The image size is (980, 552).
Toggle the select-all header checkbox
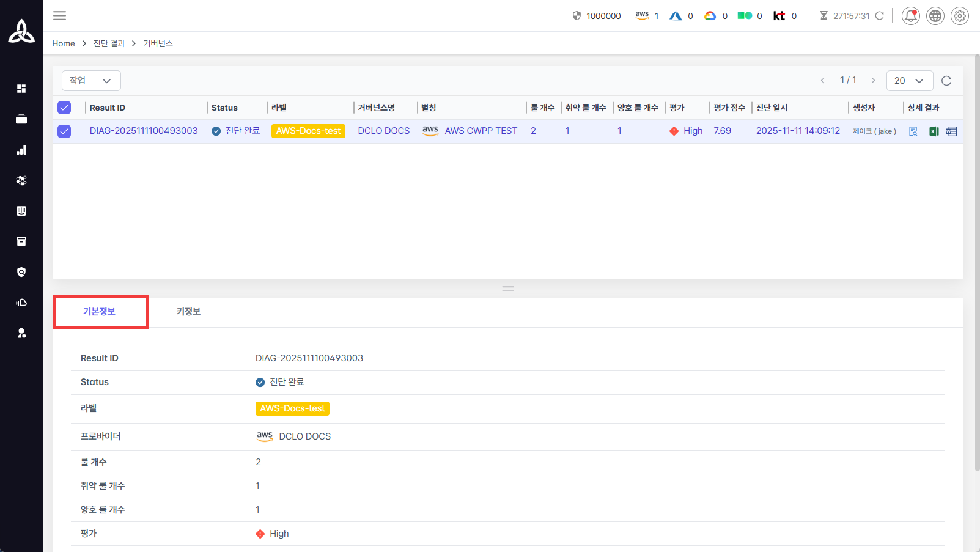click(64, 108)
